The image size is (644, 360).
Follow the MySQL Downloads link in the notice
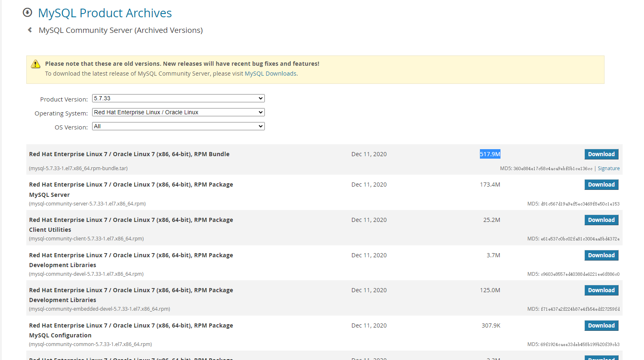pyautogui.click(x=271, y=74)
